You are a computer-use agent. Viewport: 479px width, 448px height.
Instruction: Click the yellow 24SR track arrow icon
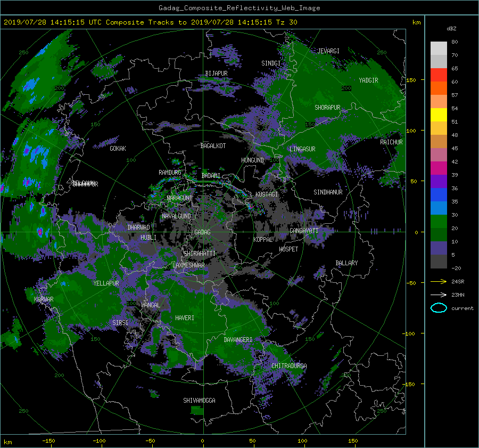click(x=439, y=282)
